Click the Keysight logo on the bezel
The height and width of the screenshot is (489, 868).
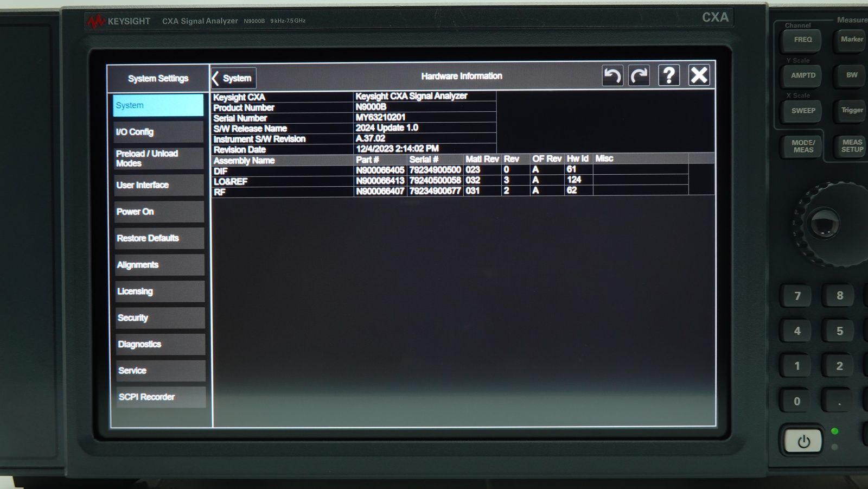[119, 21]
